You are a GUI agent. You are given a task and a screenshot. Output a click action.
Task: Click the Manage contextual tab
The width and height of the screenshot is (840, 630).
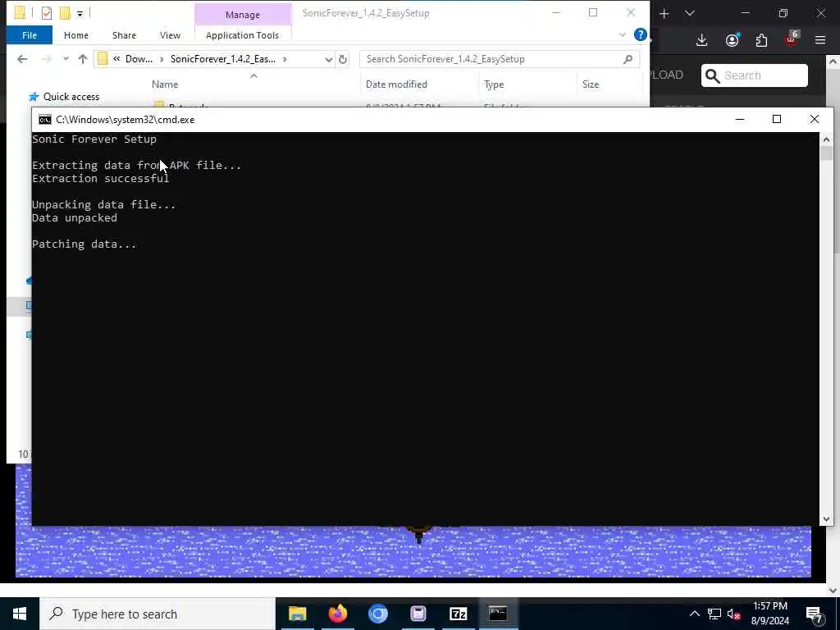coord(243,15)
